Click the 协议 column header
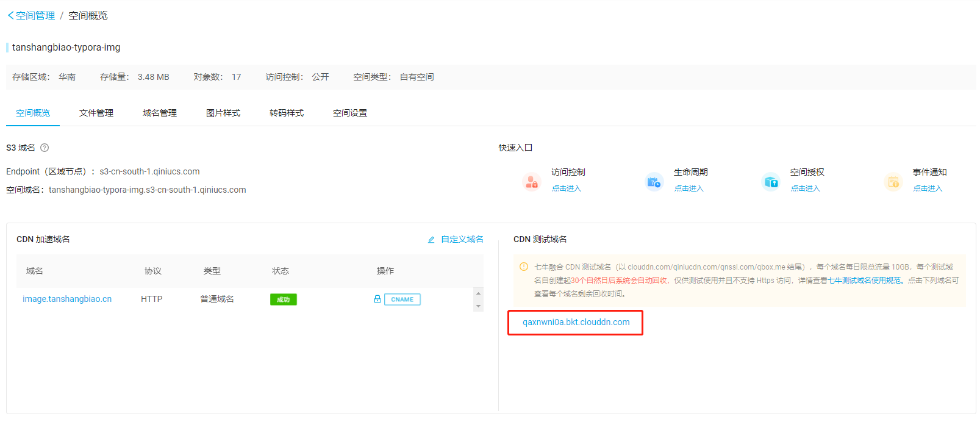 (153, 271)
